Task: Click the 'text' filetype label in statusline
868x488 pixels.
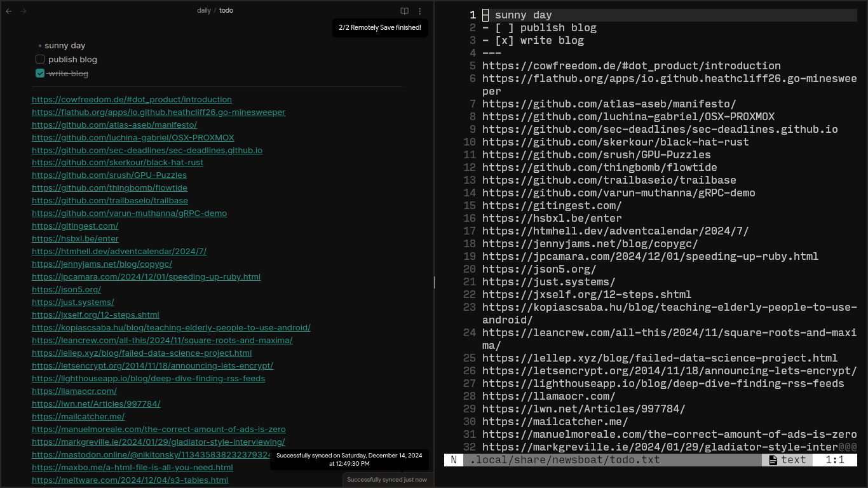Action: point(794,460)
